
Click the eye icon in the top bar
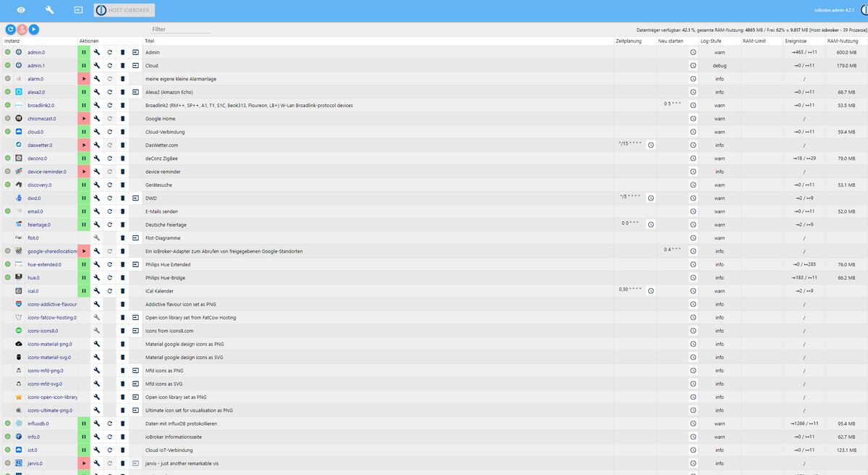pyautogui.click(x=21, y=10)
